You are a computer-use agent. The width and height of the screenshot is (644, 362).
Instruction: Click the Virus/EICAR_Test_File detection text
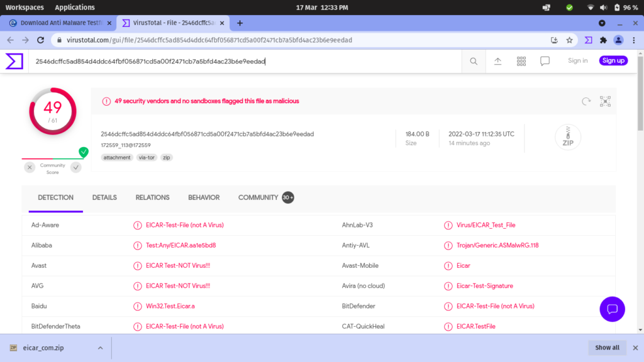point(486,226)
